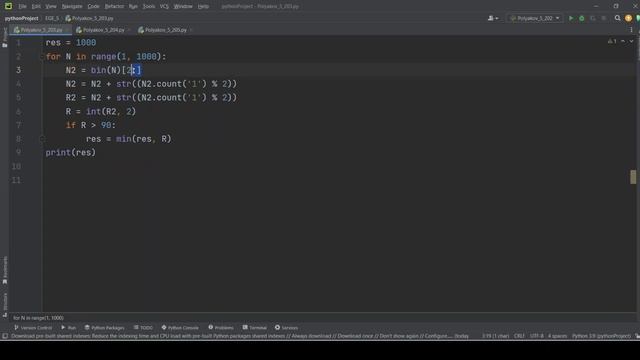Open the Window menu
This screenshot has width=640, height=360.
click(183, 7)
